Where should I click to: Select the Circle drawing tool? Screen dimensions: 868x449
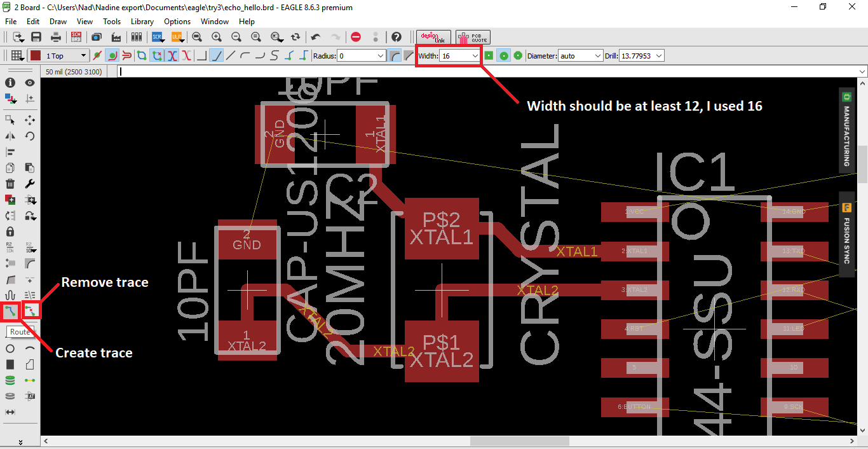[10, 349]
